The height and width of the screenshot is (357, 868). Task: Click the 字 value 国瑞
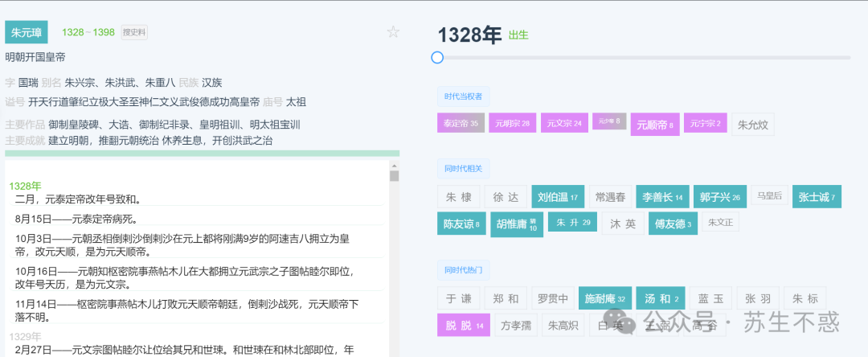[28, 83]
